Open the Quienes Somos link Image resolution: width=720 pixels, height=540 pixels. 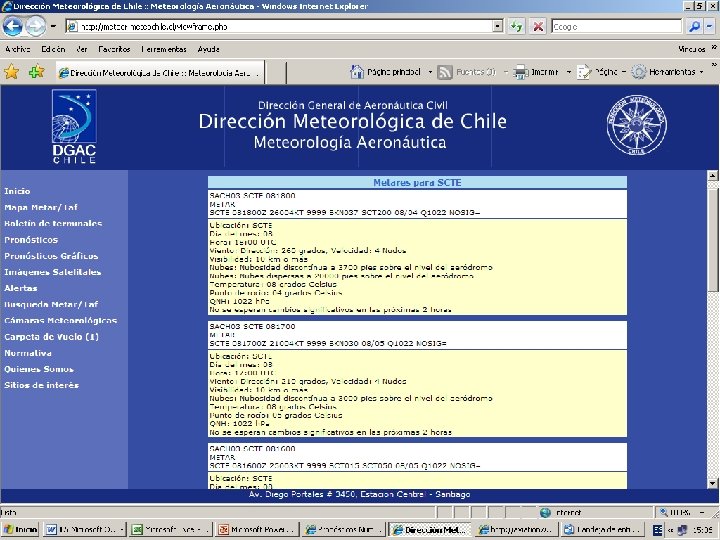pos(39,369)
